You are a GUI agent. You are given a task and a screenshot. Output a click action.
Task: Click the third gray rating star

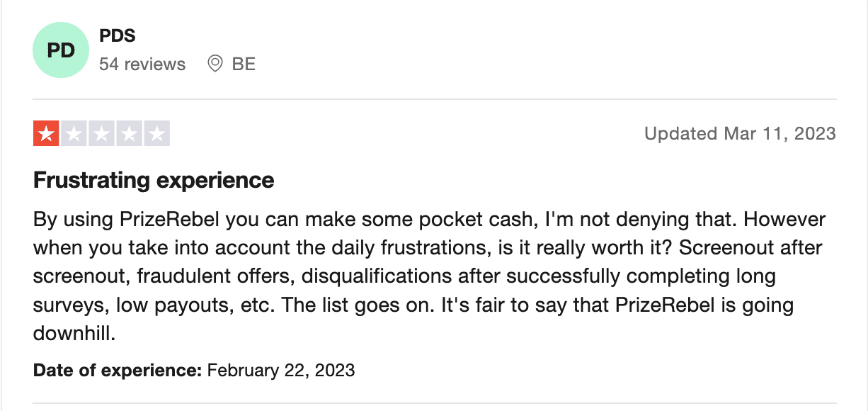click(101, 133)
